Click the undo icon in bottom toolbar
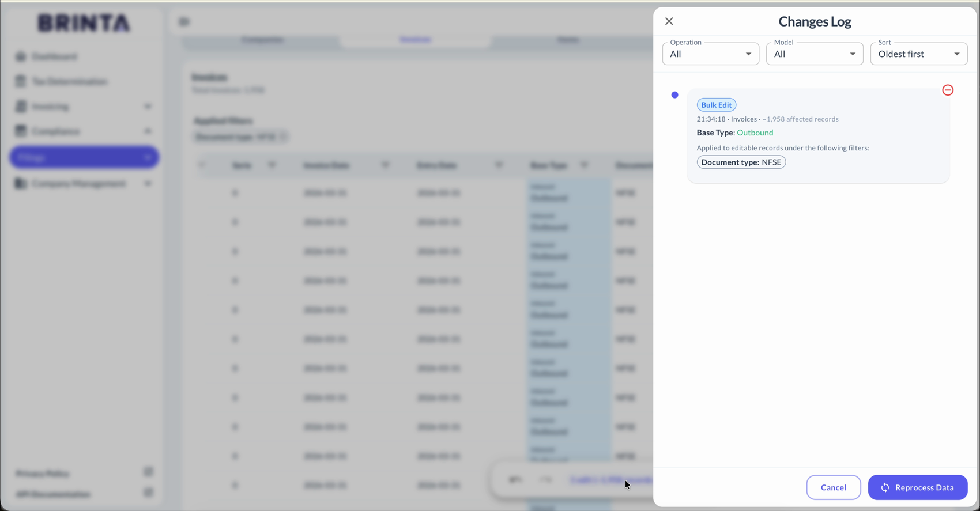This screenshot has width=980, height=511. click(515, 479)
